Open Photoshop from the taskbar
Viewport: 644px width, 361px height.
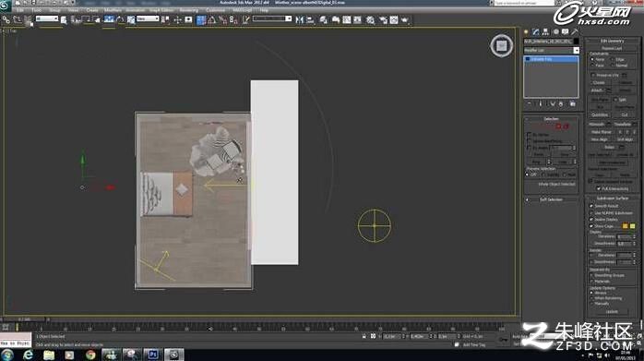point(153,355)
